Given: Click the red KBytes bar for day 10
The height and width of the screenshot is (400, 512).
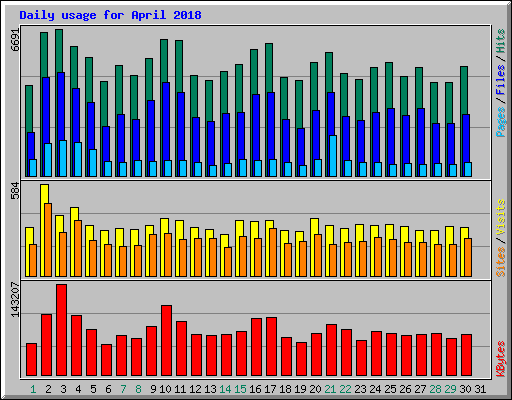Looking at the screenshot, I should point(166,340).
